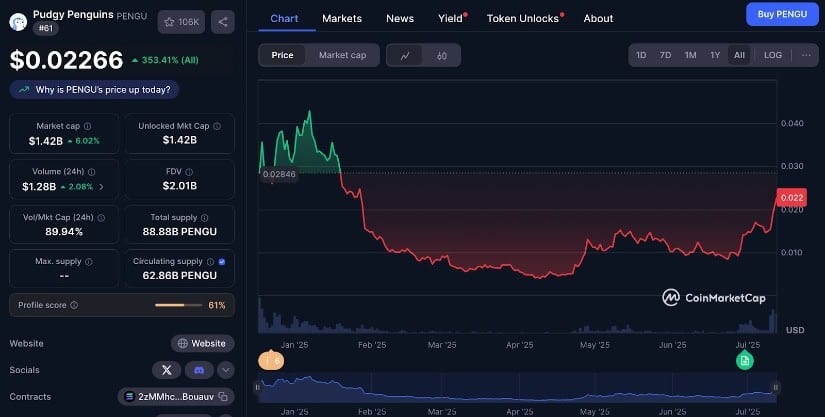
Task: Click the $0.02266 price heading
Action: tap(66, 60)
